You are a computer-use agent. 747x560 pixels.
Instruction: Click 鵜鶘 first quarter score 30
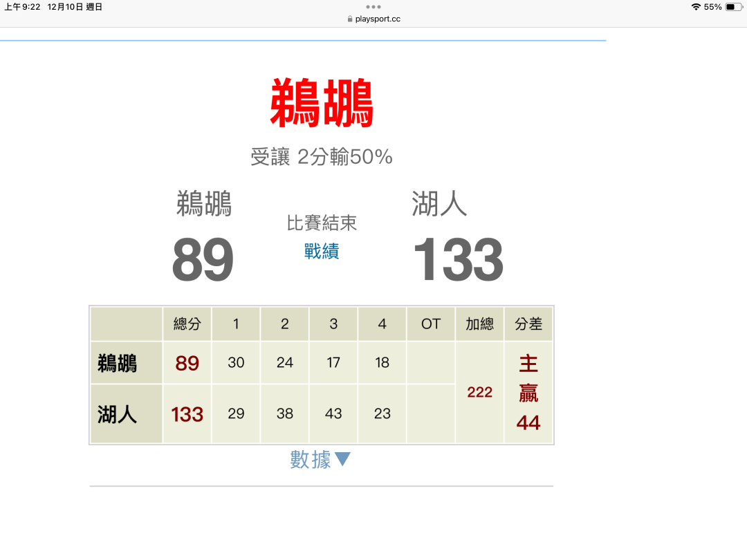point(236,363)
